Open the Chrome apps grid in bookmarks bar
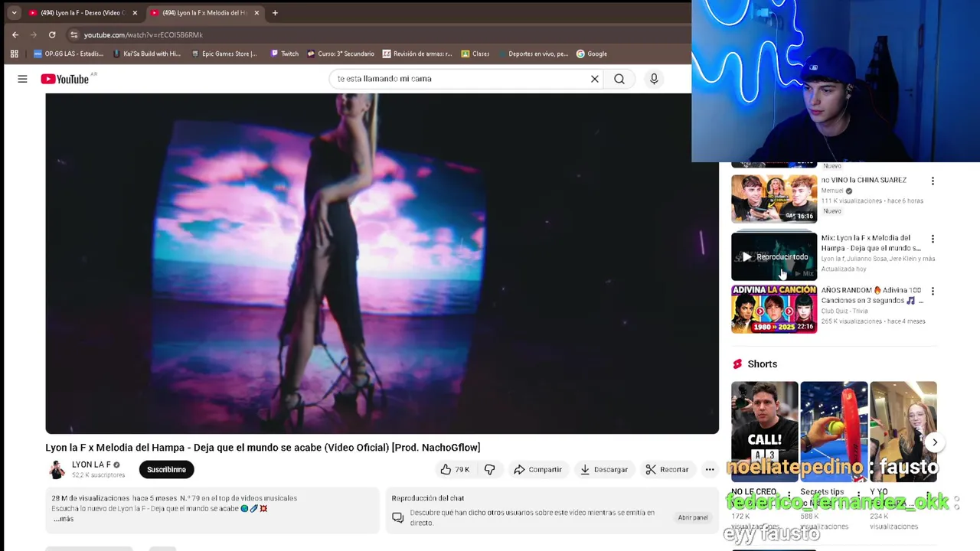The width and height of the screenshot is (980, 551). (14, 54)
